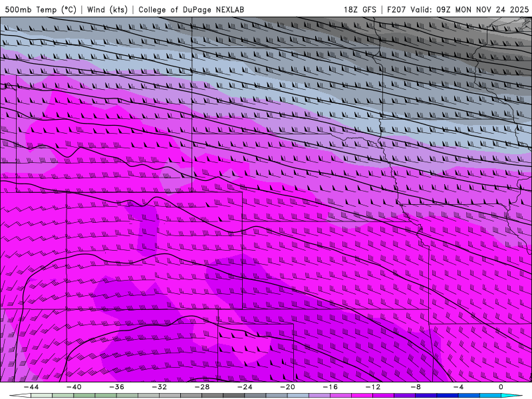Click the "500mb Temp (°C)" title text
This screenshot has width=532, height=399.
[41, 9]
